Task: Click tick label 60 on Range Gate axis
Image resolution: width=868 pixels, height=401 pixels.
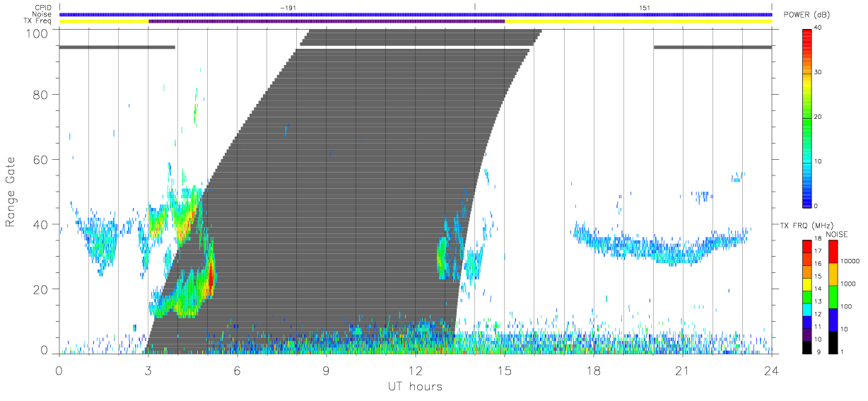Action: pos(40,159)
